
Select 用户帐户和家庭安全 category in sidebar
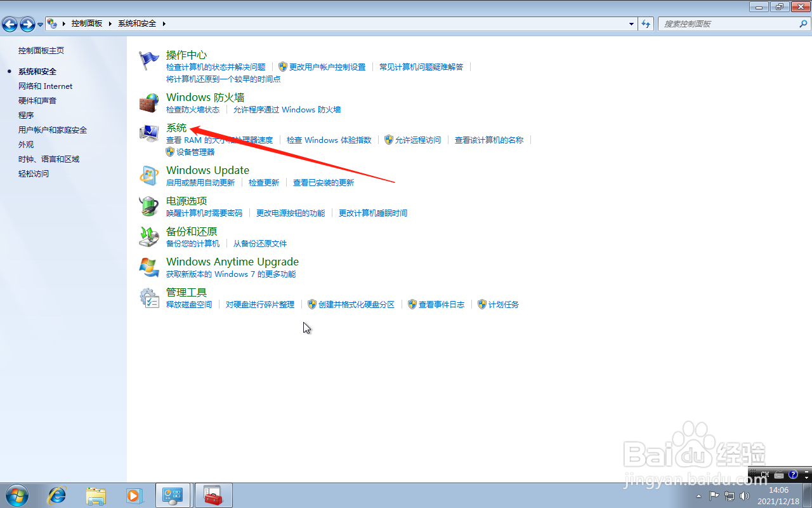pos(53,130)
